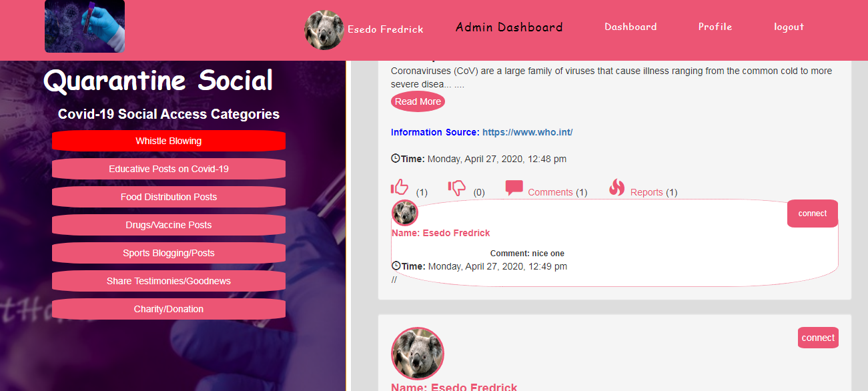Choose the Charity/Donation category
The height and width of the screenshot is (391, 868).
point(169,309)
